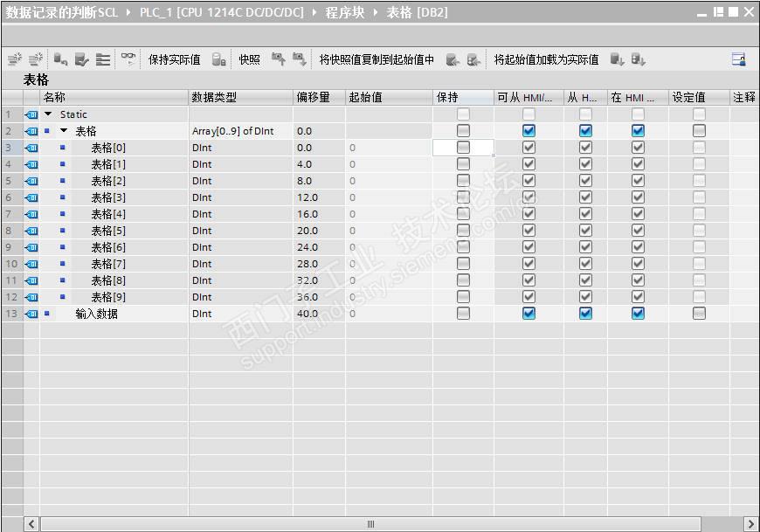
Task: Click DInt data type of 输入数据 row
Action: click(x=241, y=314)
